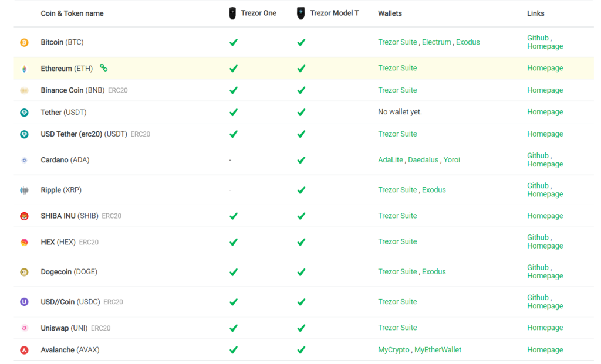Click the Uniswap coin icon
Screen dimensions: 601x364
(x=24, y=328)
